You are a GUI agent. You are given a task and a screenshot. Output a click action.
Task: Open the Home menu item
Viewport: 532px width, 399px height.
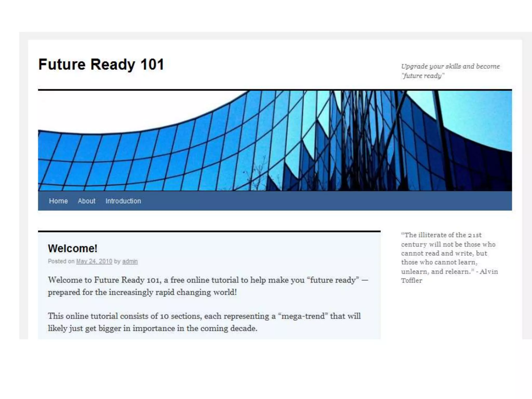pos(58,201)
